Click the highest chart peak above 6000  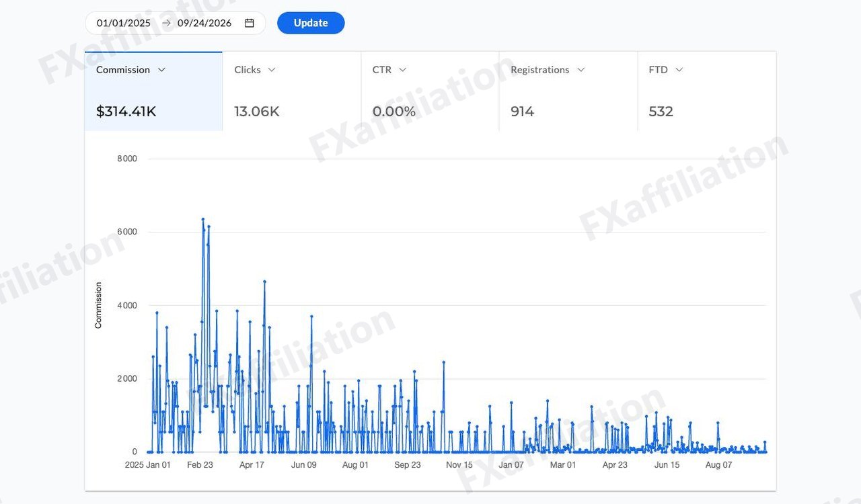click(x=202, y=219)
